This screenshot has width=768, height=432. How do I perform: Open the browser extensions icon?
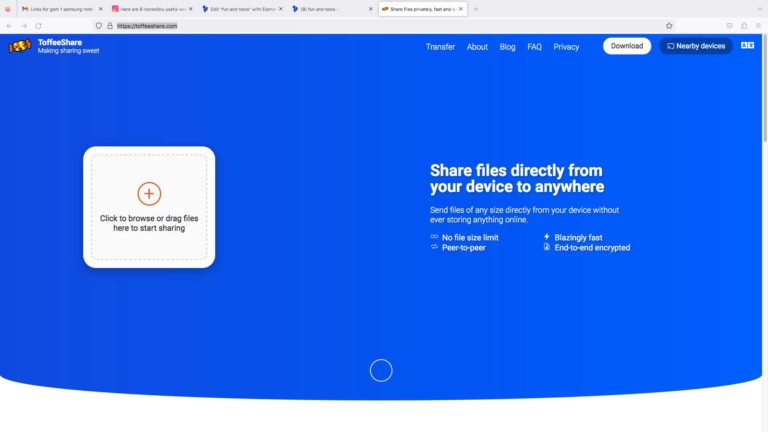coord(744,25)
